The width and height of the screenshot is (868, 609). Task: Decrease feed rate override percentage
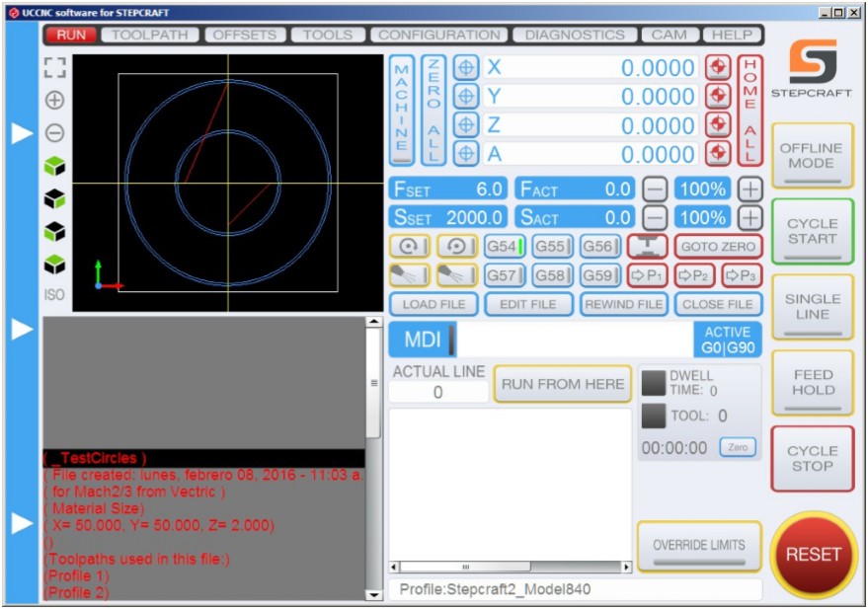655,190
